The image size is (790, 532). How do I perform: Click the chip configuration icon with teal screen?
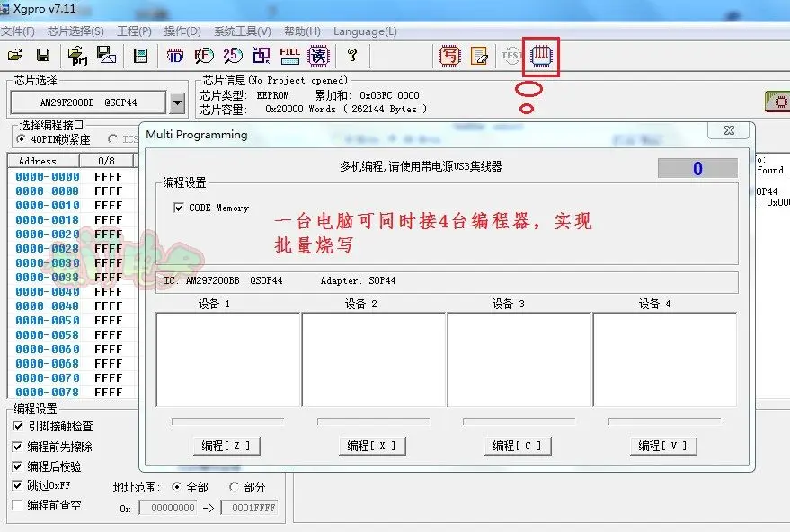140,55
